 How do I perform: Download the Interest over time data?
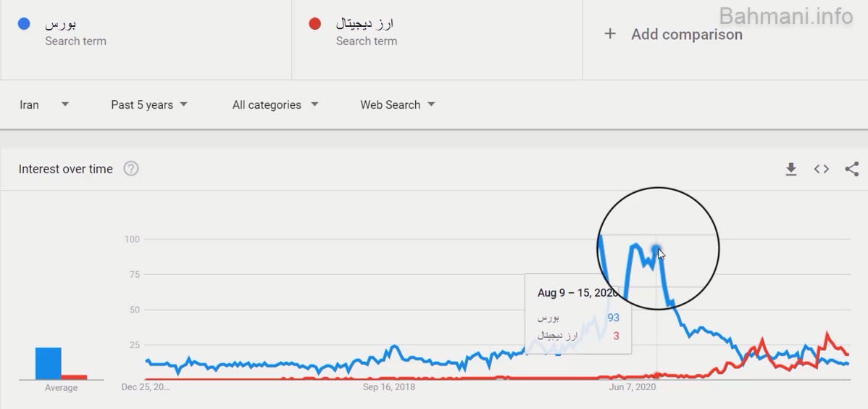pos(791,169)
